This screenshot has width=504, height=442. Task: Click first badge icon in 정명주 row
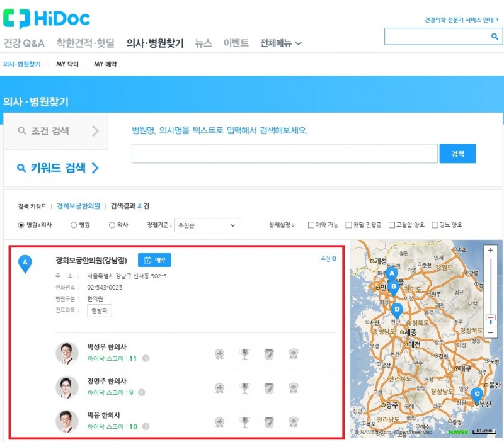pyautogui.click(x=219, y=388)
